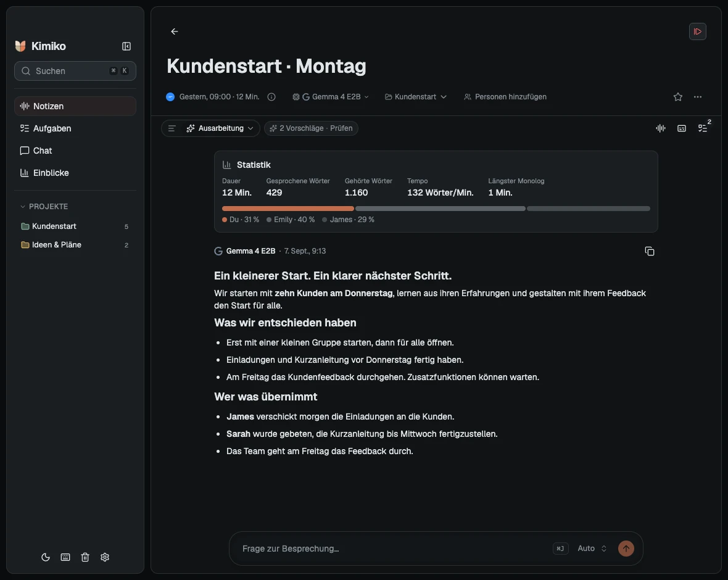Click the ⌘J shortcut badge
Viewport: 728px width, 580px height.
click(560, 549)
